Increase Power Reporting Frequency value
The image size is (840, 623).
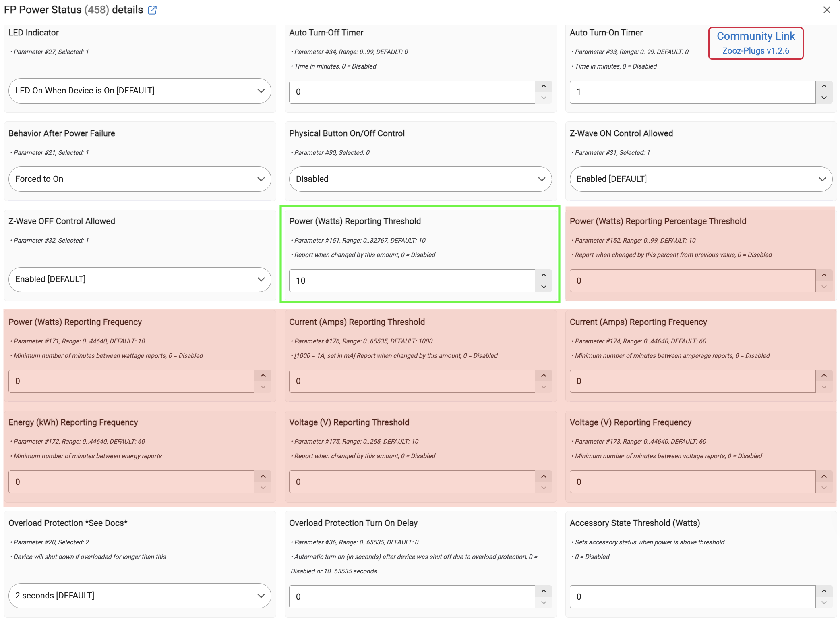(x=263, y=376)
